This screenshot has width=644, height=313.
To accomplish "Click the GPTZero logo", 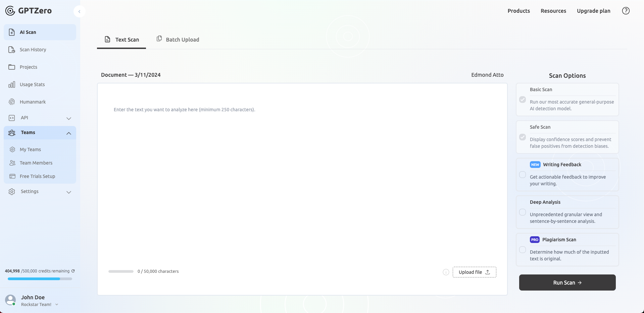I will [x=29, y=10].
